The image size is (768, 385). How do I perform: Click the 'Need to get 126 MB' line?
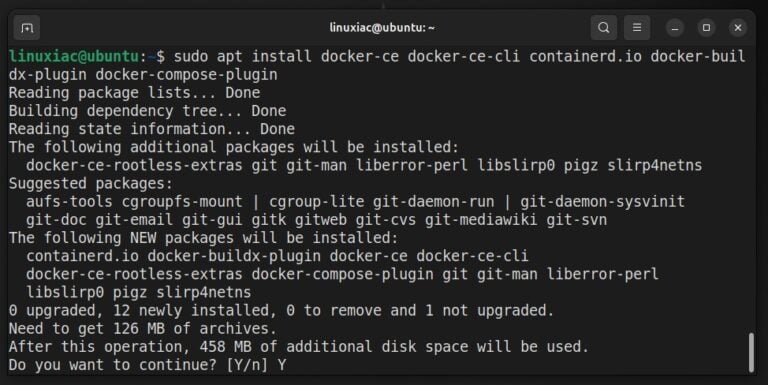coord(143,328)
